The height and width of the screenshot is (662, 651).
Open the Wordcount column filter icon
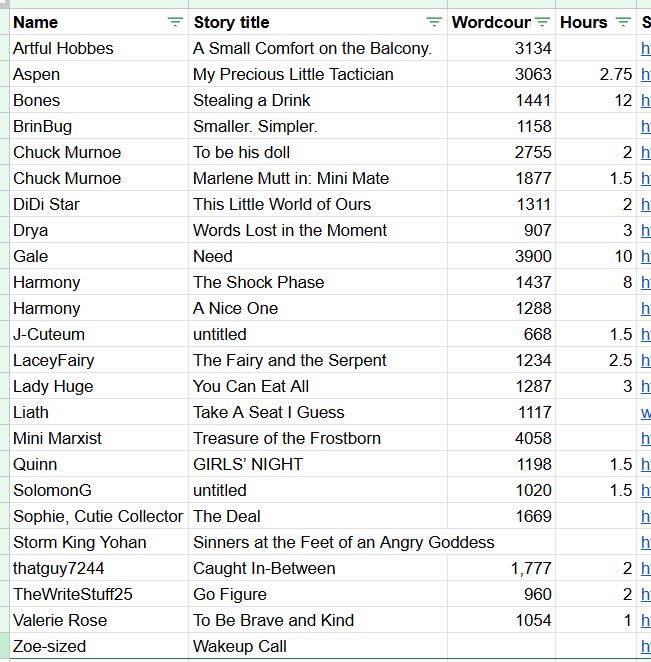[x=542, y=22]
